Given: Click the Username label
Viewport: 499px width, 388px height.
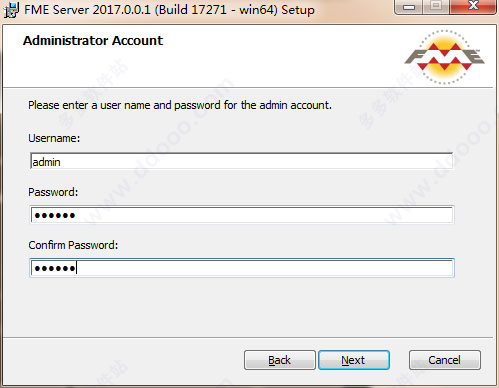Looking at the screenshot, I should click(x=54, y=138).
